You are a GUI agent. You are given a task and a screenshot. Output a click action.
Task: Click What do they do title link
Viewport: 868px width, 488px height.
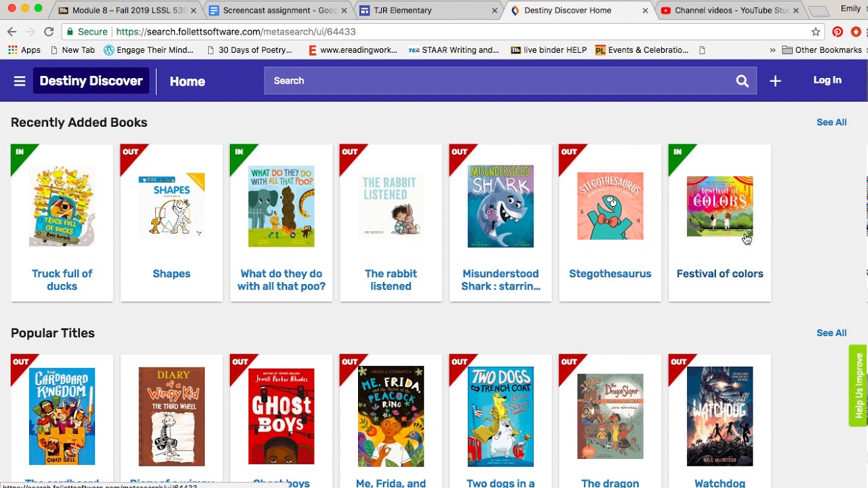pyautogui.click(x=281, y=280)
